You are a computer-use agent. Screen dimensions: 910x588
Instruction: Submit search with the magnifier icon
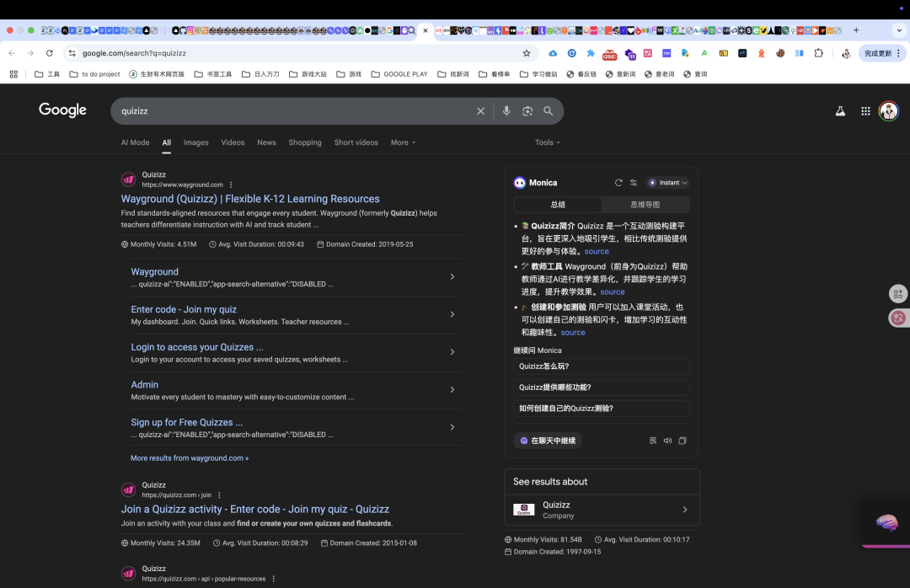(548, 111)
